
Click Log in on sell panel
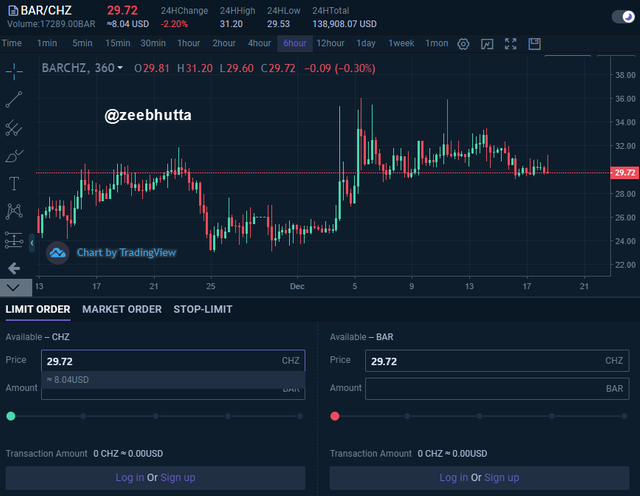pos(453,477)
